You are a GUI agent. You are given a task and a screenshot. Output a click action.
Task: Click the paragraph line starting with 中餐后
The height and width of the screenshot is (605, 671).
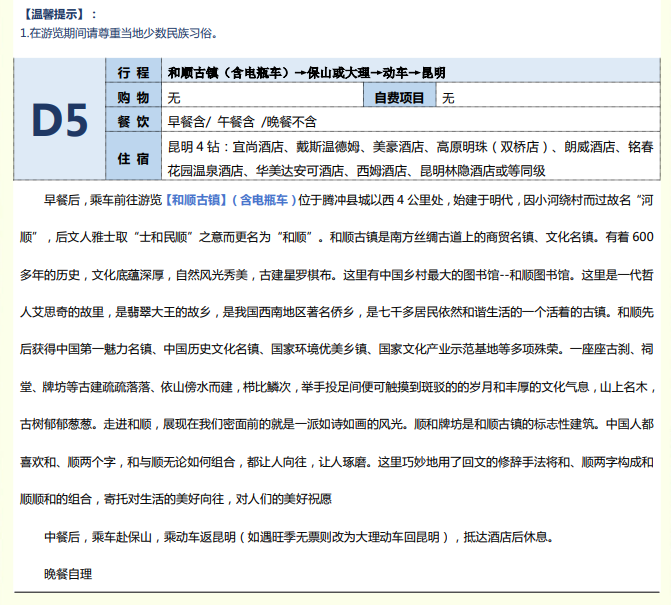point(298,536)
